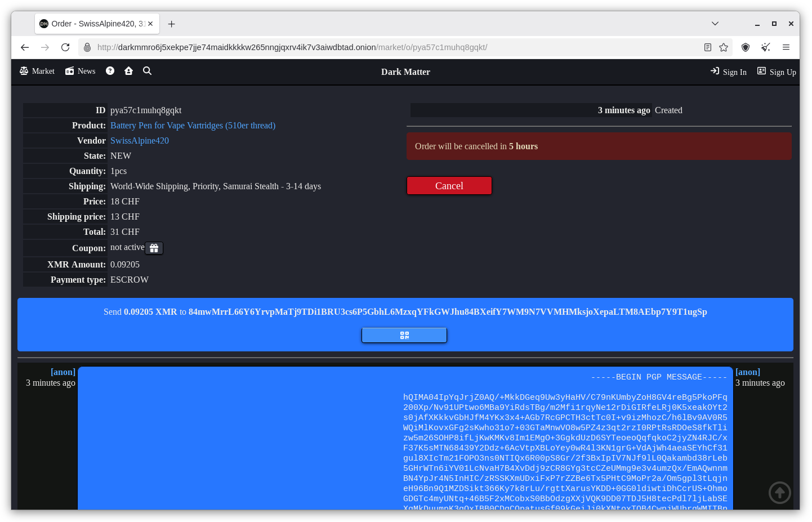The image size is (812, 522).
Task: Bookmark this page with the star icon
Action: (724, 47)
